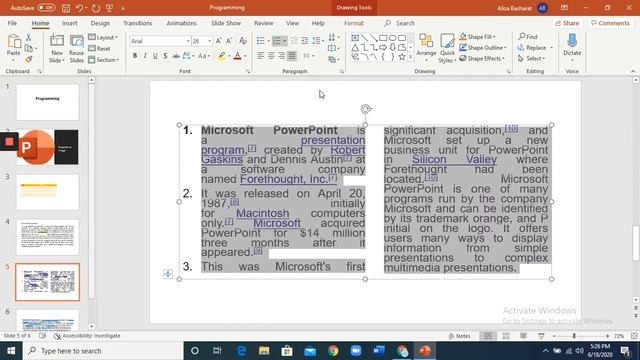Screen dimensions: 640x360
Task: Open Quick Styles gallery
Action: click(447, 48)
